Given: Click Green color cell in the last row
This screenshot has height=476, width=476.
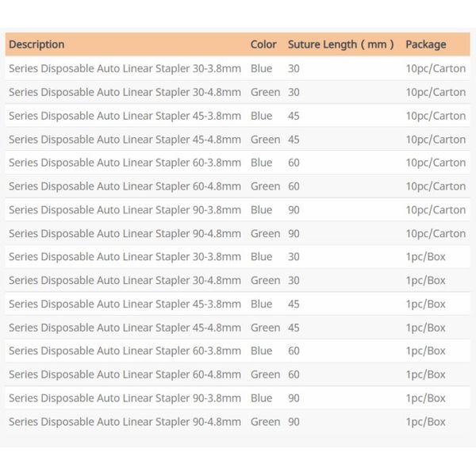Looking at the screenshot, I should pos(265,422).
